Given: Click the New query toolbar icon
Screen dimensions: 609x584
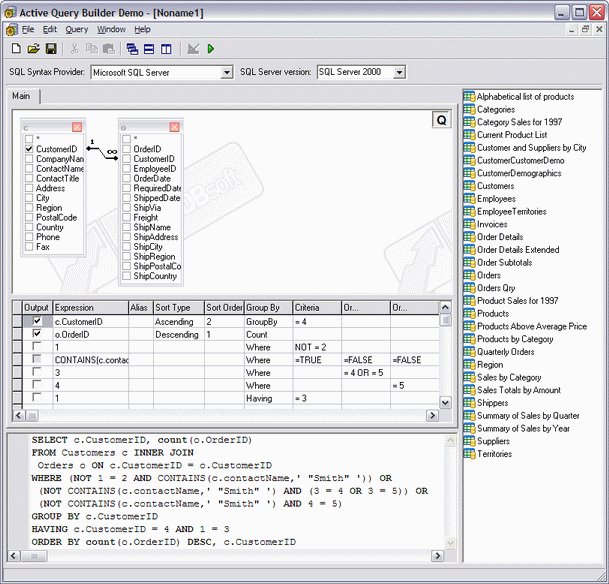Looking at the screenshot, I should pos(16,49).
